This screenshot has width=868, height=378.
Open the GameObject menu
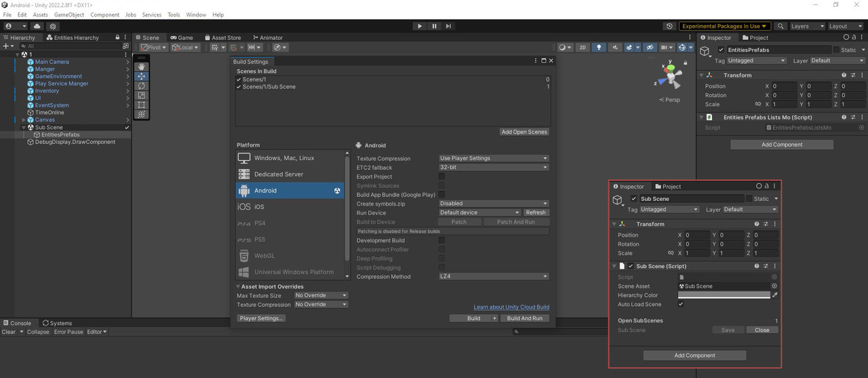68,14
